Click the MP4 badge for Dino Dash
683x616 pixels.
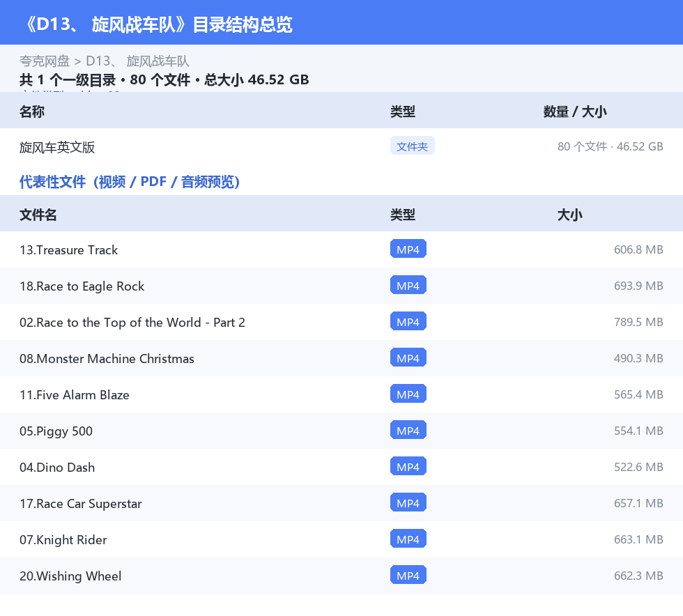click(408, 466)
